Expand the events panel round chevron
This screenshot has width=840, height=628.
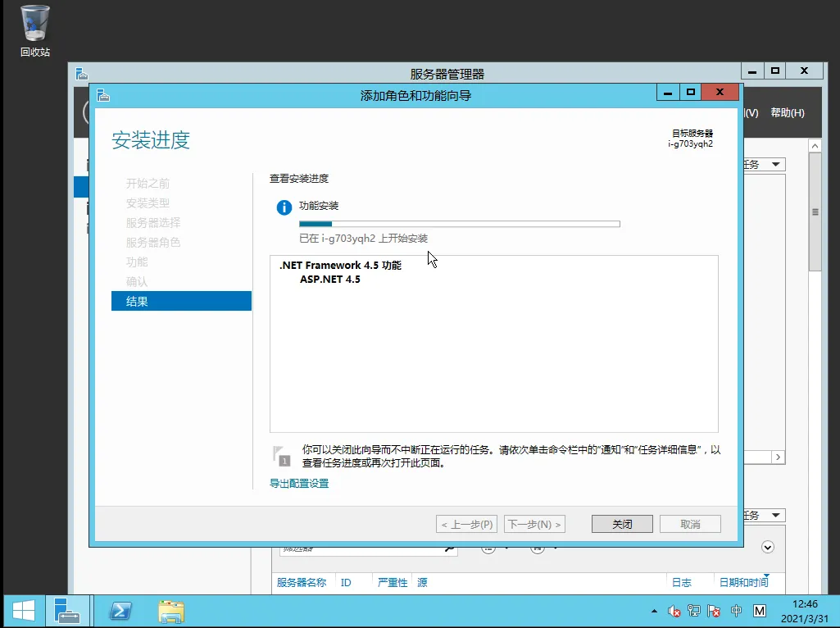tap(768, 547)
